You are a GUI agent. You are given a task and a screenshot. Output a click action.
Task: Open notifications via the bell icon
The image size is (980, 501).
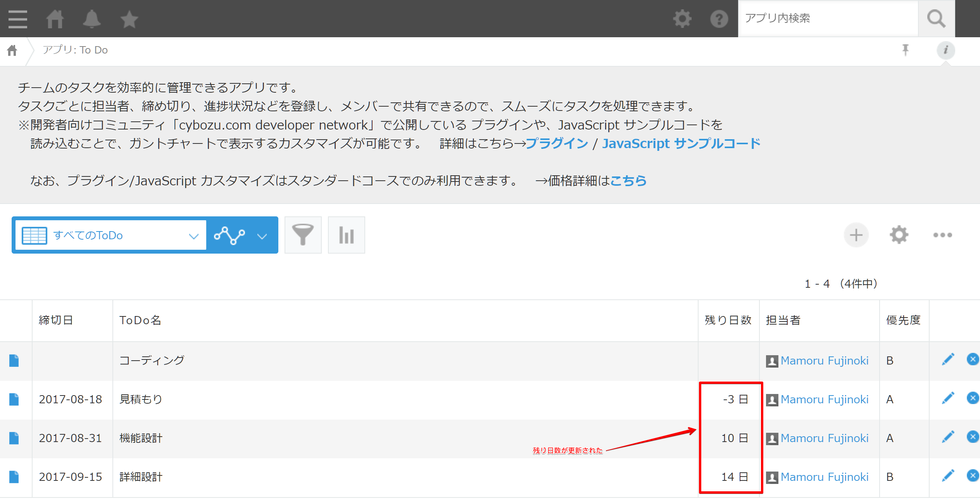coord(91,18)
